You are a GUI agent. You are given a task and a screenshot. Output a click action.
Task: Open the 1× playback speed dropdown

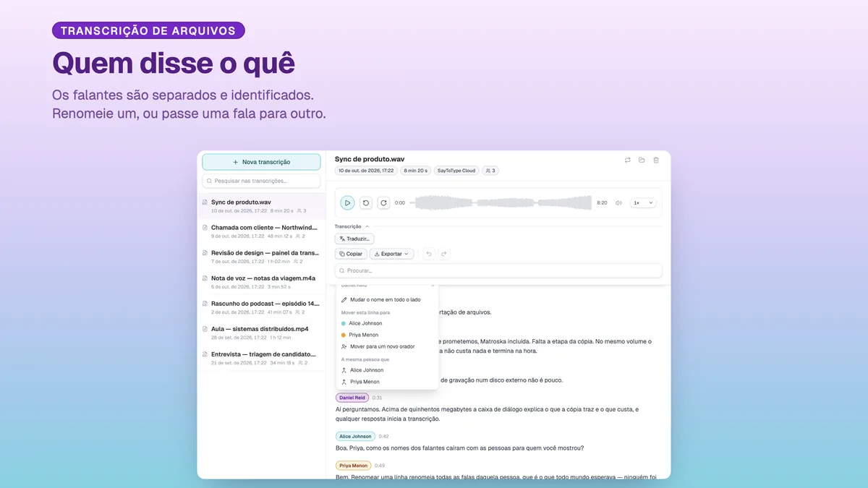click(x=643, y=203)
